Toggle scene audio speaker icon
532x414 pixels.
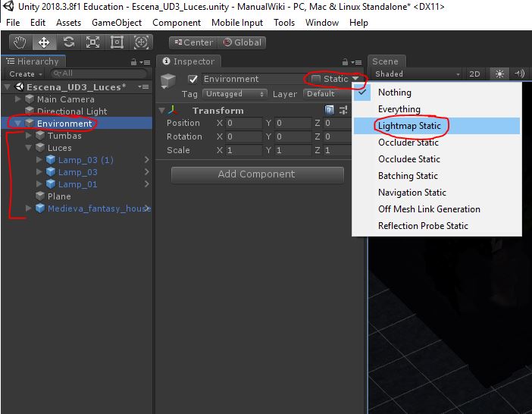tap(519, 74)
